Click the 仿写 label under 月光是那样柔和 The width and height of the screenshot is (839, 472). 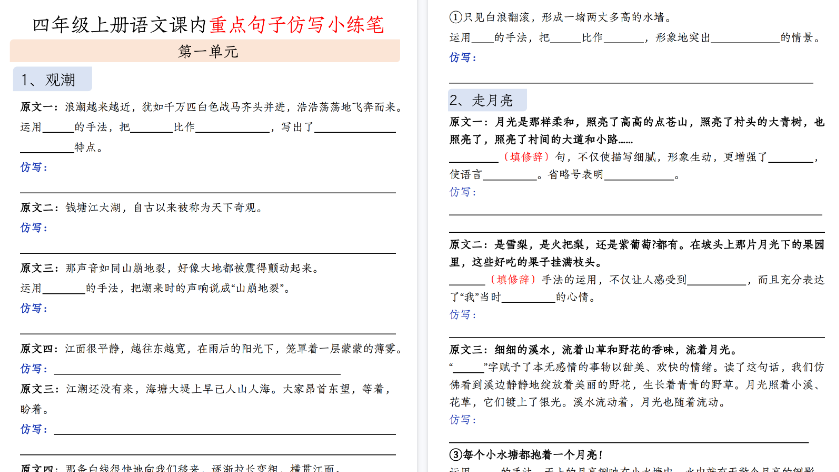tap(463, 192)
